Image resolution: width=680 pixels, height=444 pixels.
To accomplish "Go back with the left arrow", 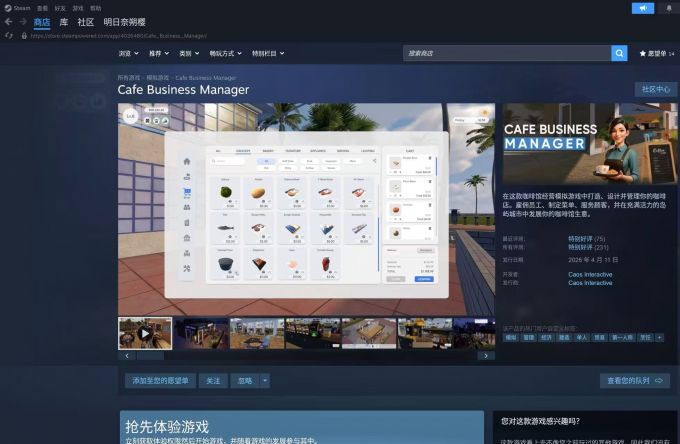I will (8, 22).
